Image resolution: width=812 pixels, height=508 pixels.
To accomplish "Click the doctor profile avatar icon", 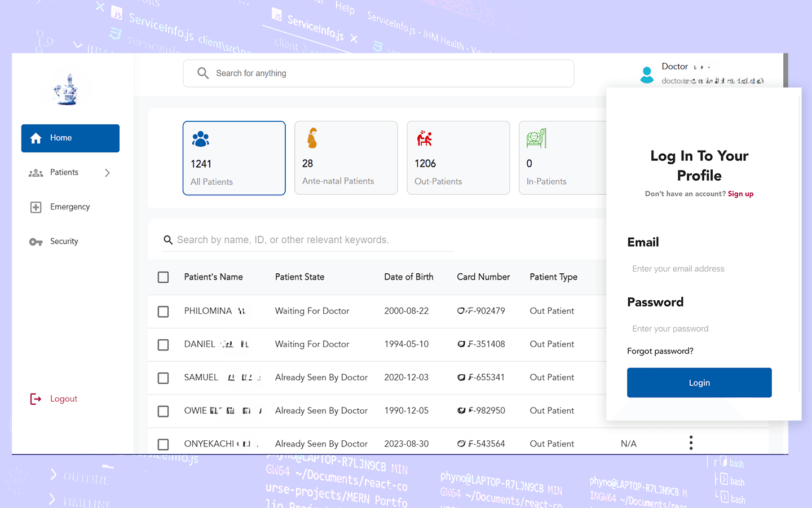I will tap(647, 75).
